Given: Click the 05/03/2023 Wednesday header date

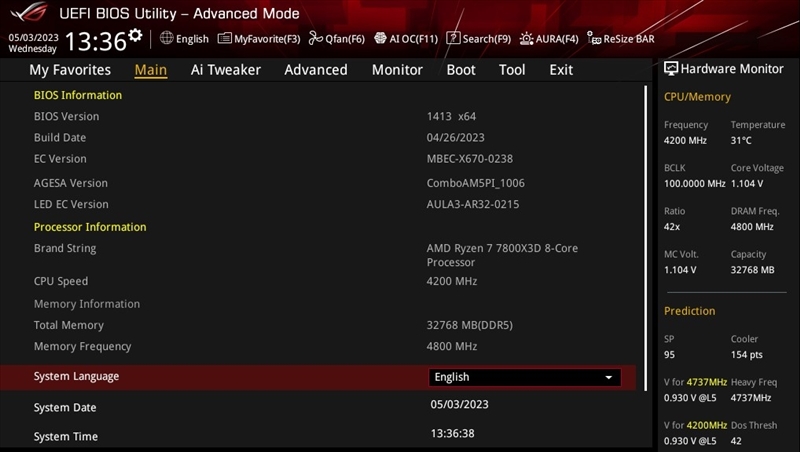Looking at the screenshot, I should (33, 43).
